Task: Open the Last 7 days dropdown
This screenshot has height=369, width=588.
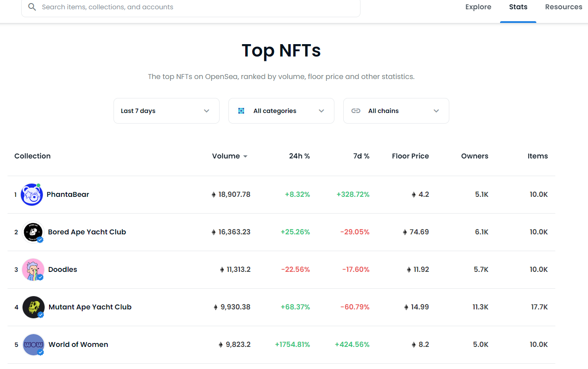Action: [166, 111]
